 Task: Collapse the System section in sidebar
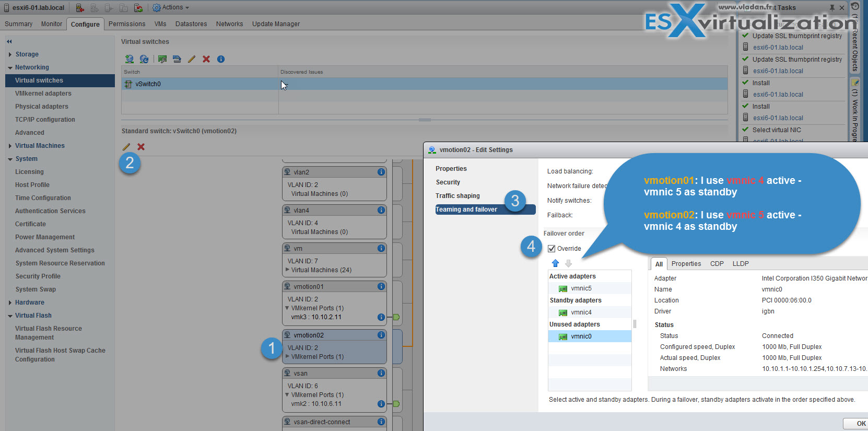point(10,159)
